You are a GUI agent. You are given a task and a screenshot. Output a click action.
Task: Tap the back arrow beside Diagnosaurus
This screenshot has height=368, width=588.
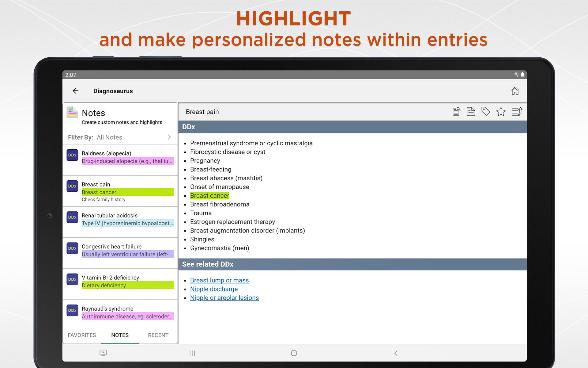(x=75, y=91)
